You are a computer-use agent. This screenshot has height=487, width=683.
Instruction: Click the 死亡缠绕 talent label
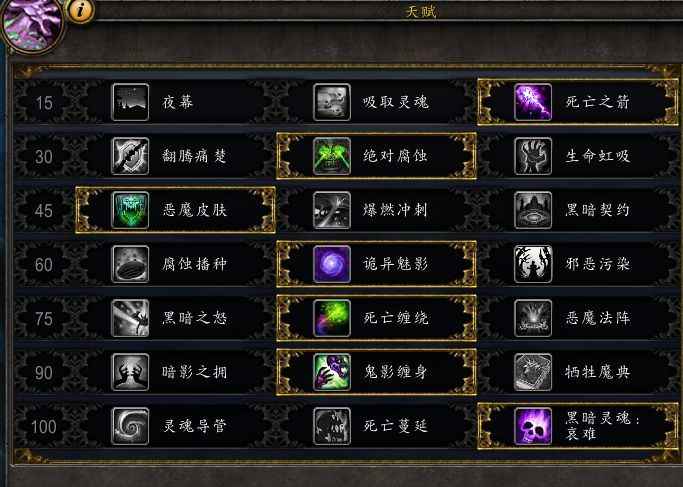(x=396, y=318)
